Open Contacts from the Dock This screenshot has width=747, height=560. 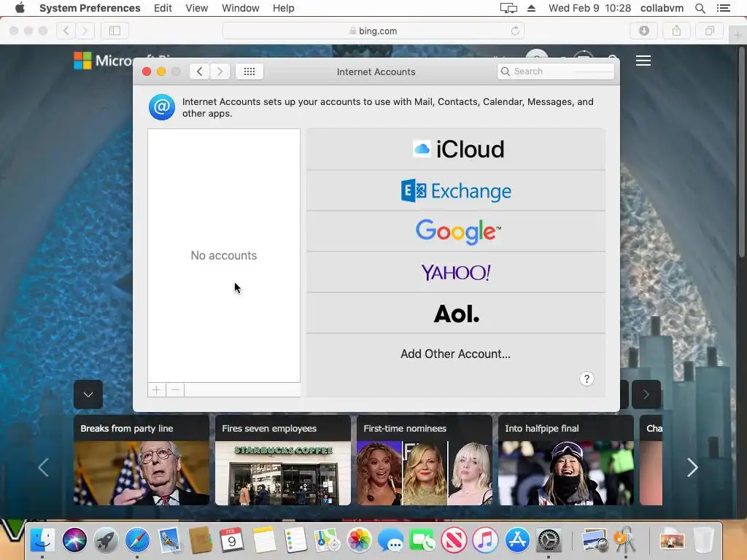201,540
